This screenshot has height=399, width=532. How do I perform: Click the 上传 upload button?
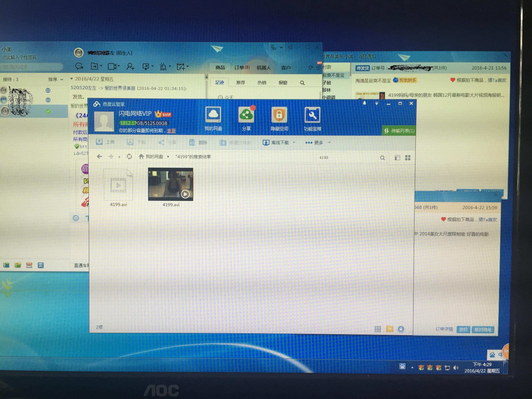click(x=105, y=142)
